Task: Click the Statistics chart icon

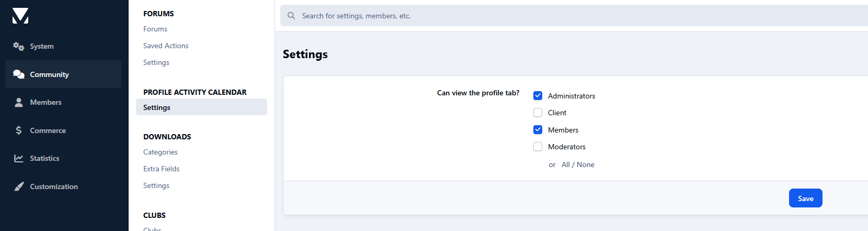Action: coord(19,158)
